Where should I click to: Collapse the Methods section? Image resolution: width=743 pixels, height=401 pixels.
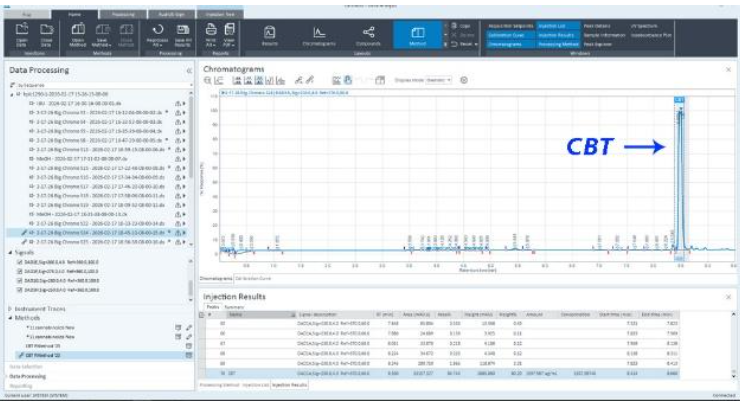(10, 319)
